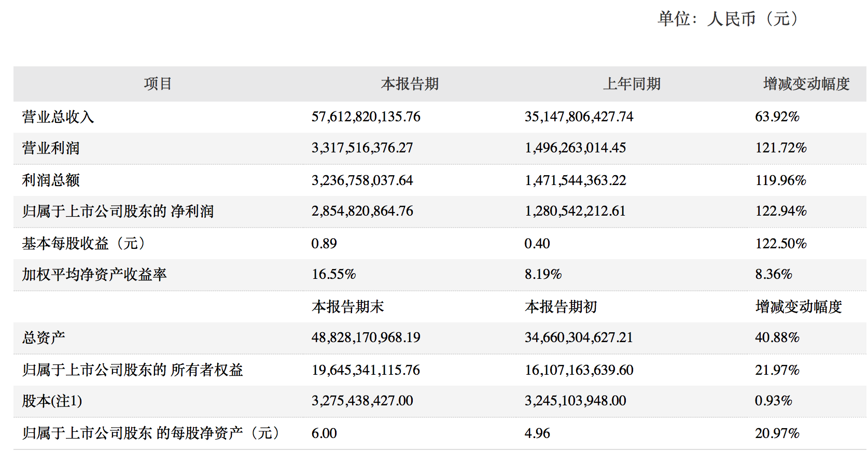Click the percentage 63.92%
This screenshot has width=868, height=452.
click(x=777, y=117)
